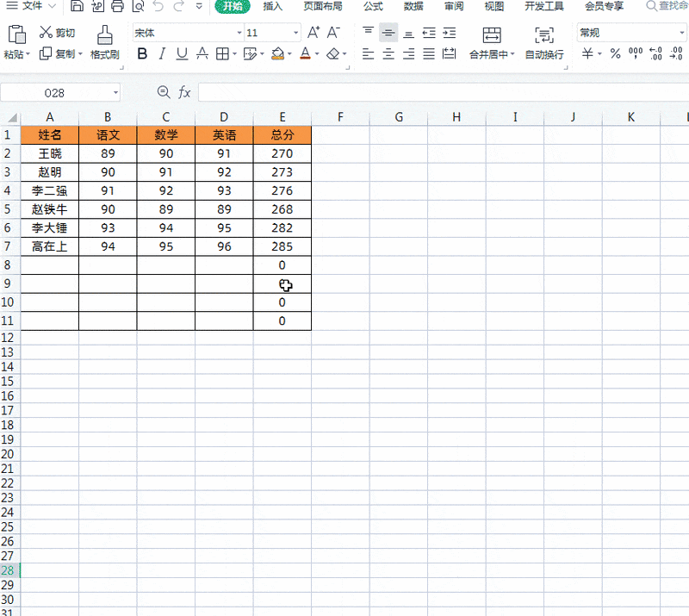This screenshot has width=689, height=616.
Task: Align text left
Action: pyautogui.click(x=369, y=53)
